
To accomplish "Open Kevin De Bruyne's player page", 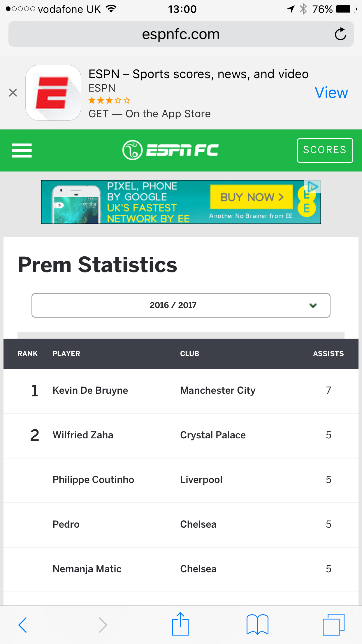I will [90, 390].
